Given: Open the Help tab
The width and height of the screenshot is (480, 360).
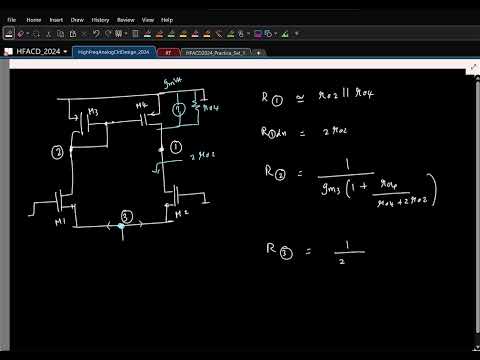Looking at the screenshot, I should [167, 20].
